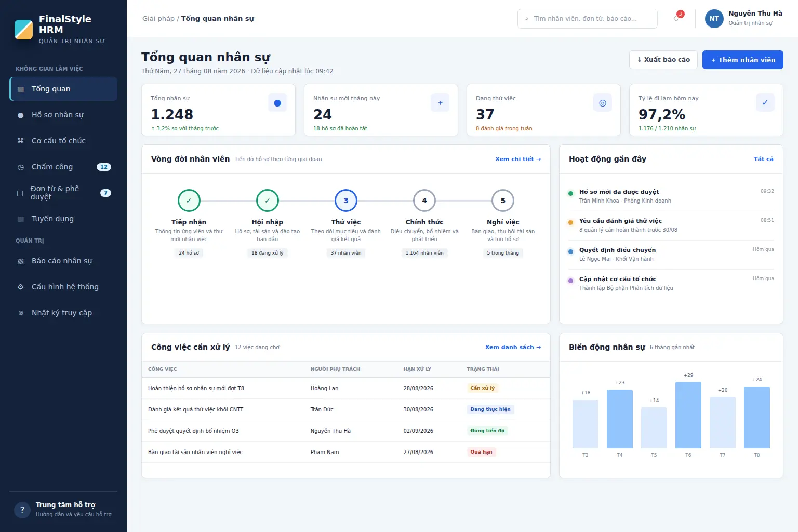Image resolution: width=798 pixels, height=532 pixels.
Task: Open notifications bell with badge 3
Action: [677, 18]
